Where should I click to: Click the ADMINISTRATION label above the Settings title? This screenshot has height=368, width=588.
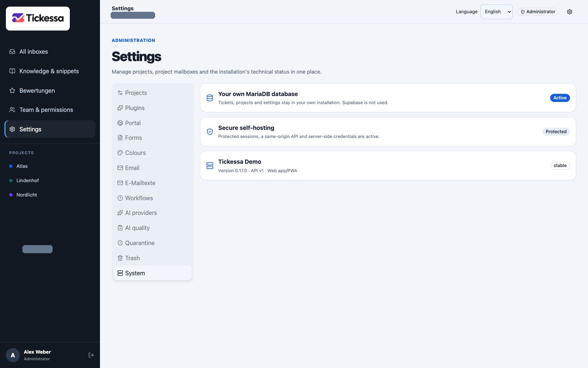pos(133,40)
